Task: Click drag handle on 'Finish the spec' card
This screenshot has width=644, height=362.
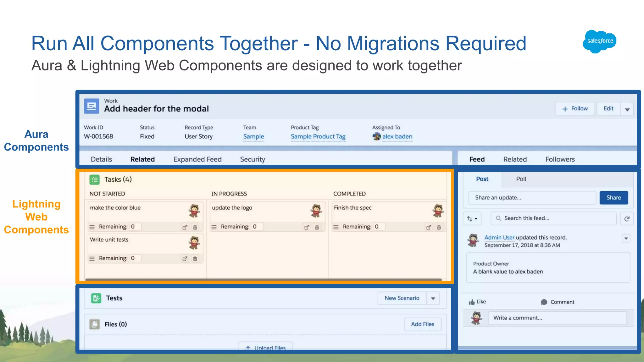Action: 336,227
